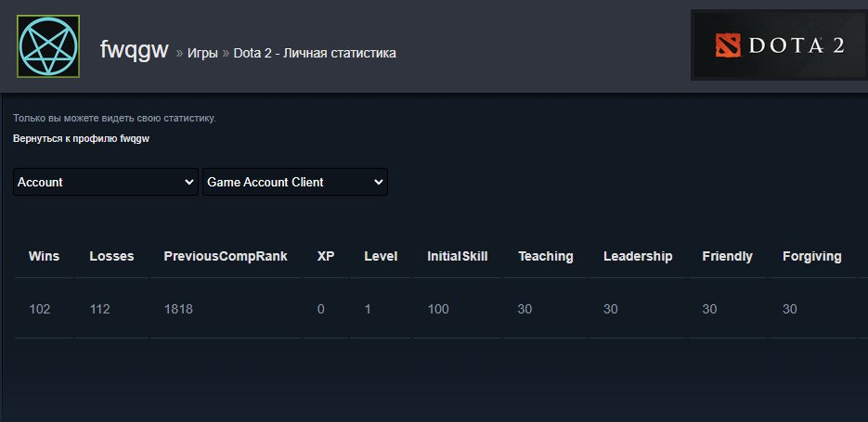Select the Forgiving value 30
Screen dimensions: 868x422
(790, 309)
